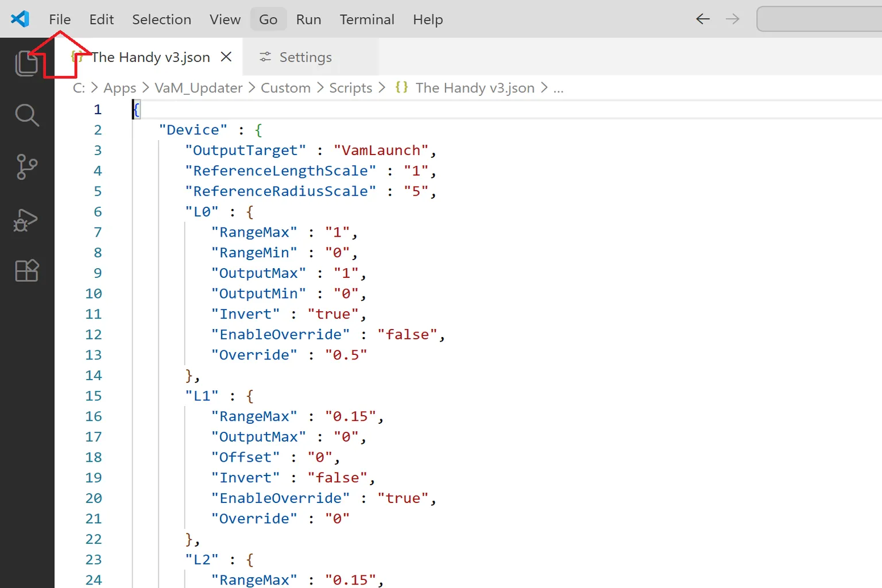Open the Help menu

(x=428, y=20)
